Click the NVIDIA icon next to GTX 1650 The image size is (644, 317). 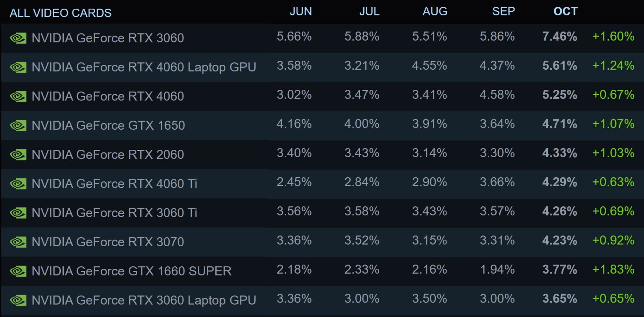[x=18, y=126]
